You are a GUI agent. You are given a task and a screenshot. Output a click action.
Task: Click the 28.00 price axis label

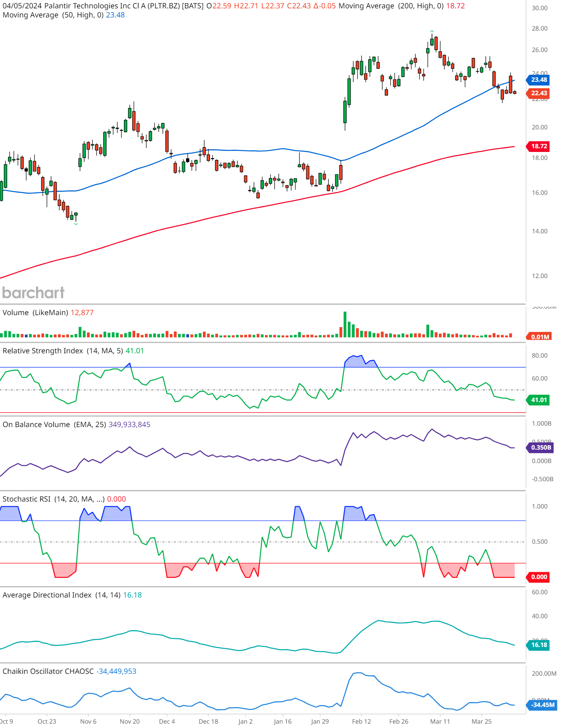click(x=540, y=29)
